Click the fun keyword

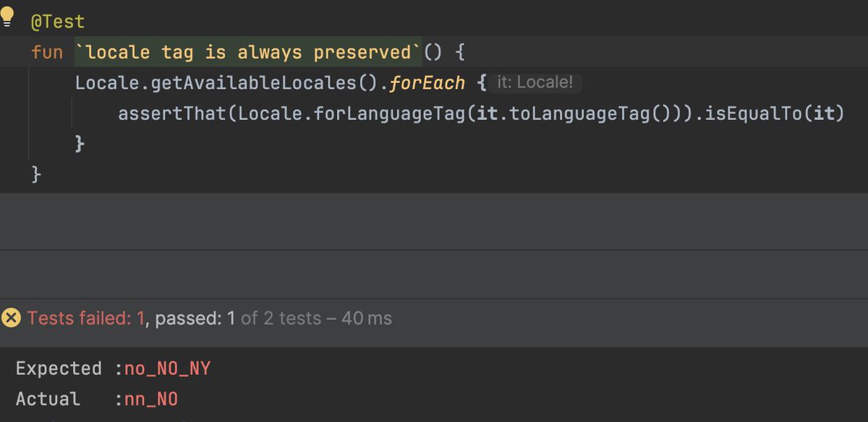pos(45,51)
